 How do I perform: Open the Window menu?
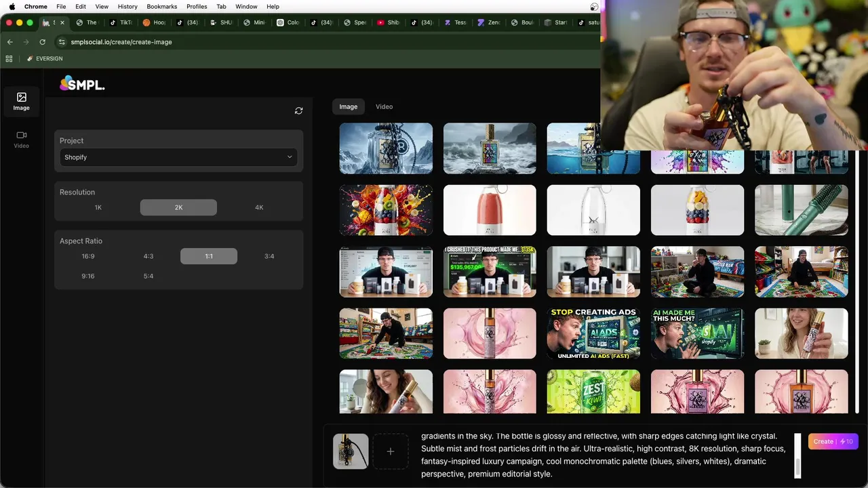pos(246,6)
